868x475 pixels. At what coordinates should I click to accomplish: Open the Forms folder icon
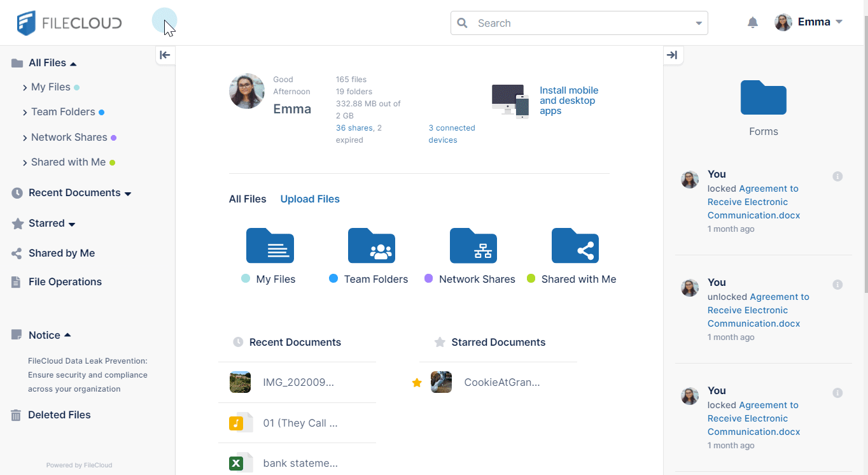point(763,98)
